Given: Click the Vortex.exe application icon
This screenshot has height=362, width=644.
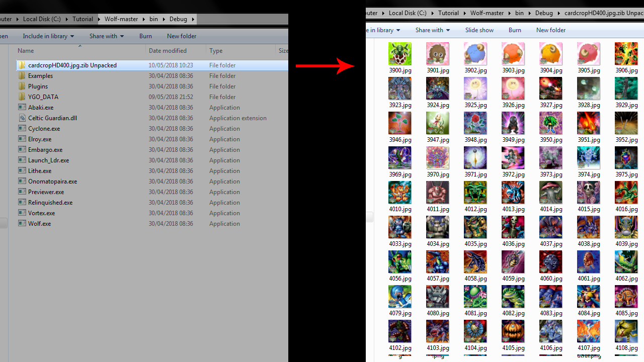Looking at the screenshot, I should coord(22,213).
